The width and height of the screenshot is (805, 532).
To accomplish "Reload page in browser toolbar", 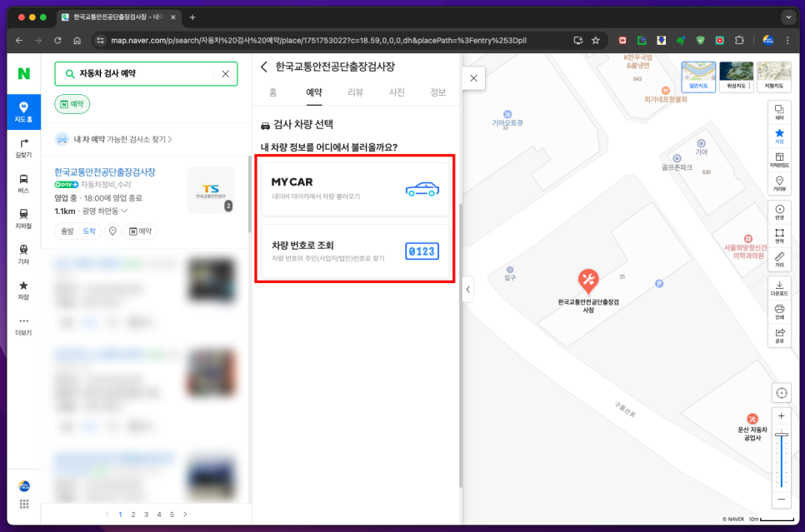I will click(x=57, y=40).
